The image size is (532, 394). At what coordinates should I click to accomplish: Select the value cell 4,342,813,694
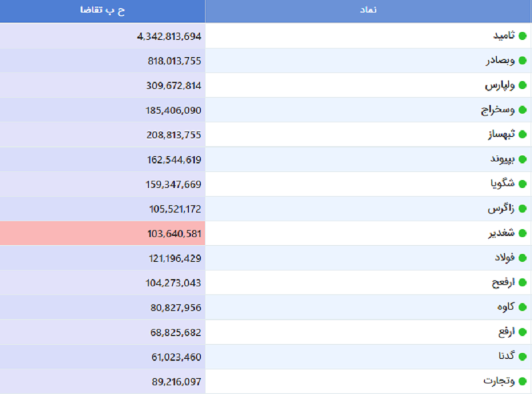pyautogui.click(x=168, y=36)
